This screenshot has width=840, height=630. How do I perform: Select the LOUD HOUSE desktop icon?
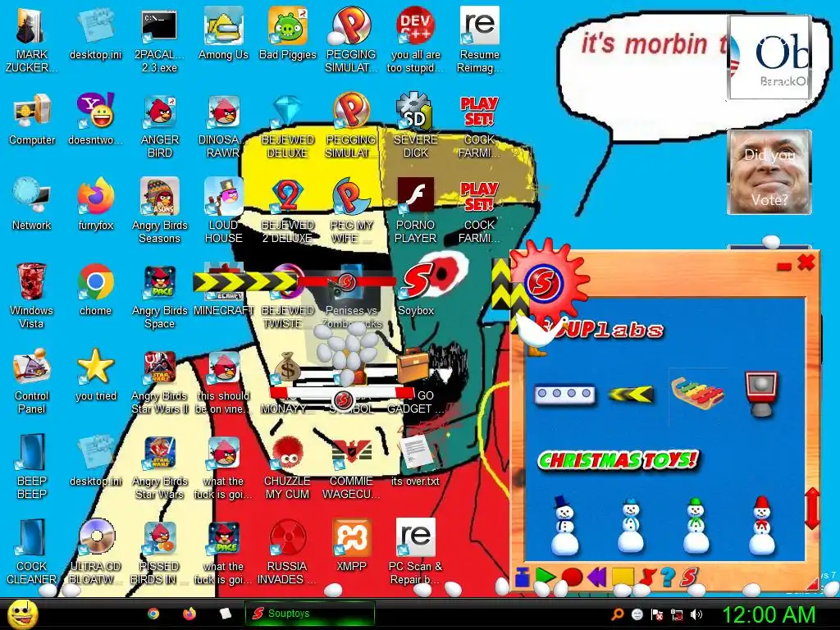pos(223,211)
